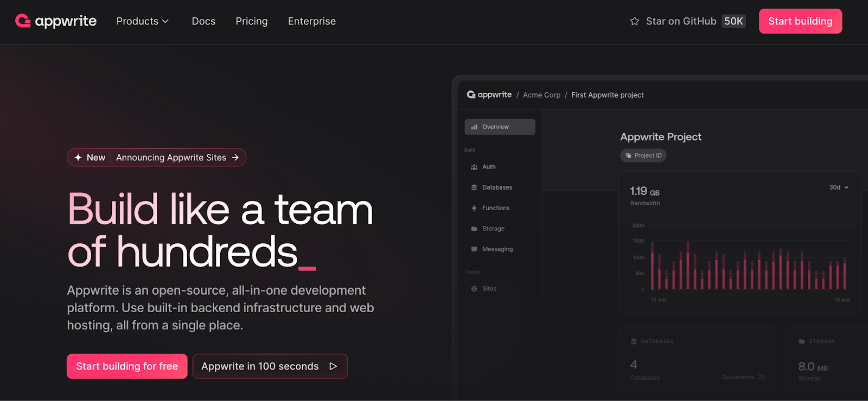This screenshot has width=868, height=401.
Task: Click the Appwrite logo in the top navigation
Action: (x=56, y=21)
